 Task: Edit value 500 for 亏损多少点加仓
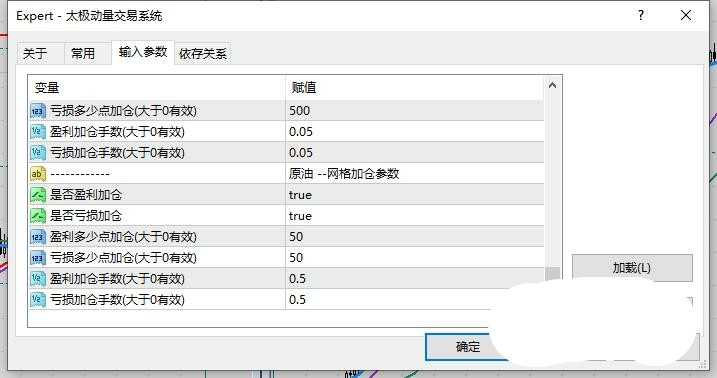pyautogui.click(x=414, y=111)
